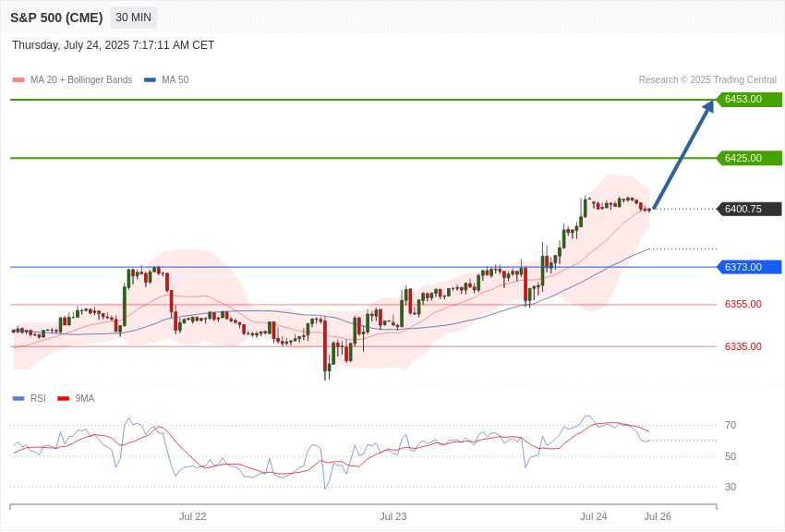Click the Jul 23 date axis label

(x=393, y=517)
